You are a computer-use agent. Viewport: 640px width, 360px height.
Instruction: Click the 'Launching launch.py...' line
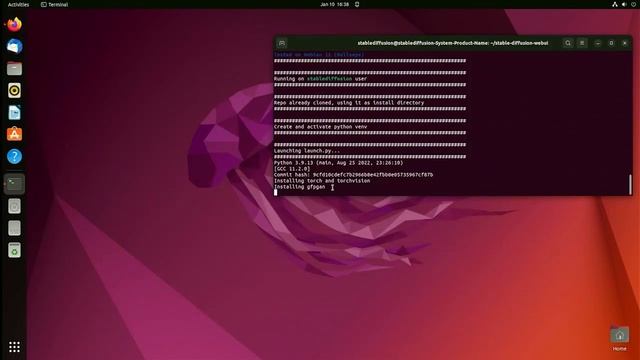pos(307,151)
